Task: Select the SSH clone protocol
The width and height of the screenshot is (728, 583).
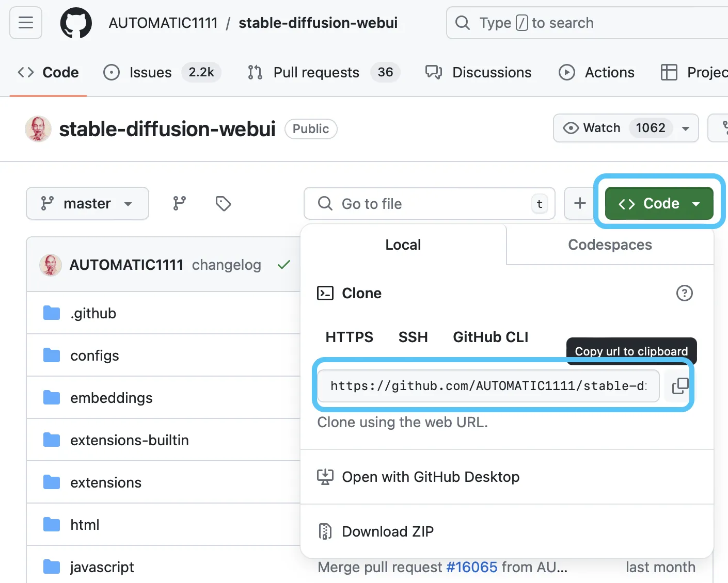Action: coord(413,337)
